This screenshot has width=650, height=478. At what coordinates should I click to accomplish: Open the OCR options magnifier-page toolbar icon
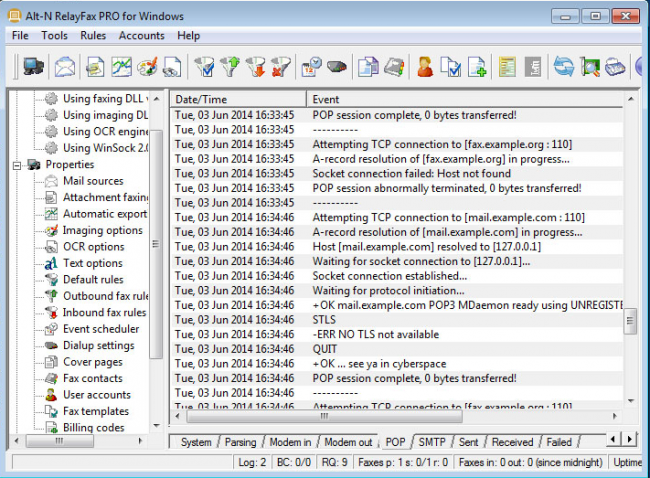[172, 67]
